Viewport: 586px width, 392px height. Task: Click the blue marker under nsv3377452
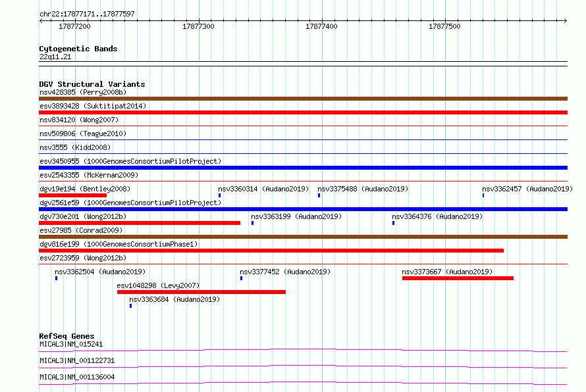[242, 278]
